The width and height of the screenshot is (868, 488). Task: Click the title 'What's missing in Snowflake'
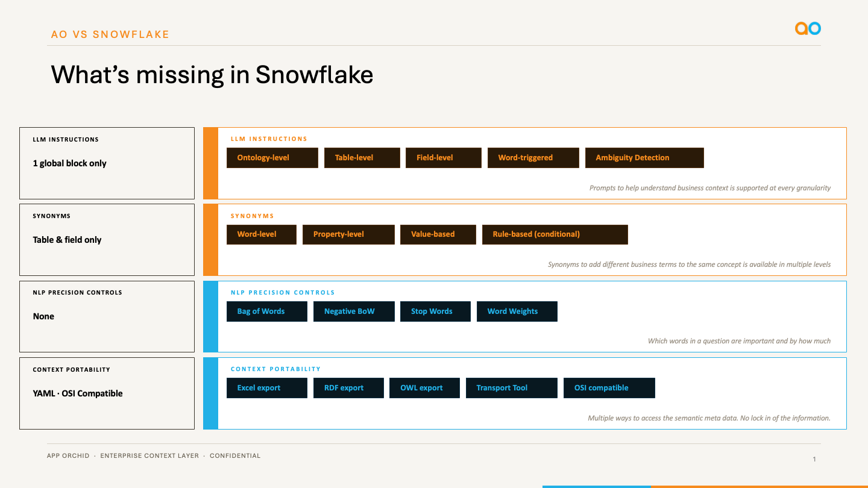coord(212,75)
